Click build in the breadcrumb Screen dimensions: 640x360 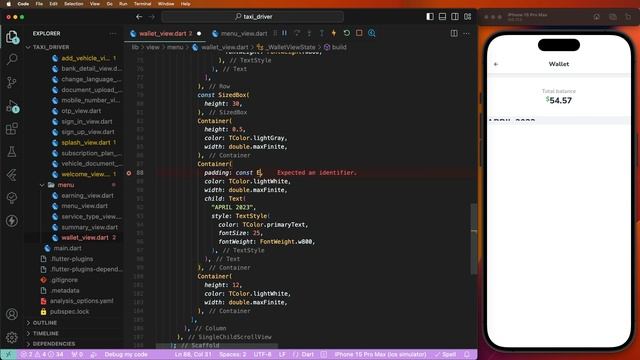[339, 47]
